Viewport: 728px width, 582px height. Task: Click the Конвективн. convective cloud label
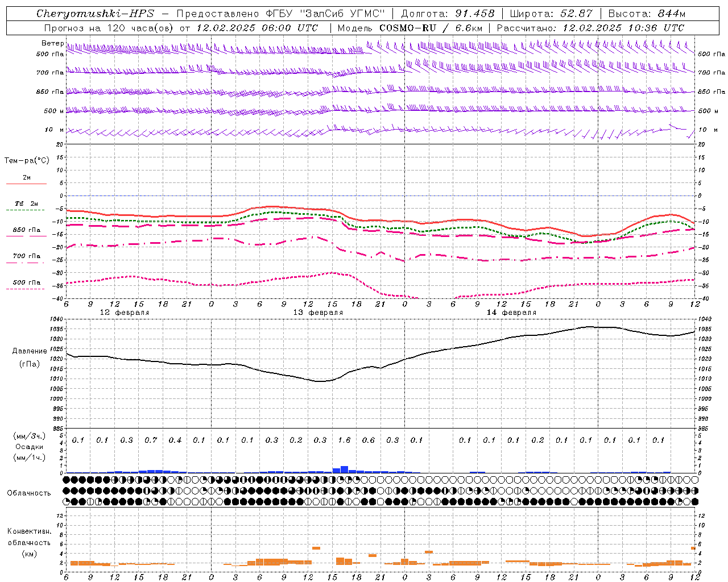pyautogui.click(x=29, y=531)
